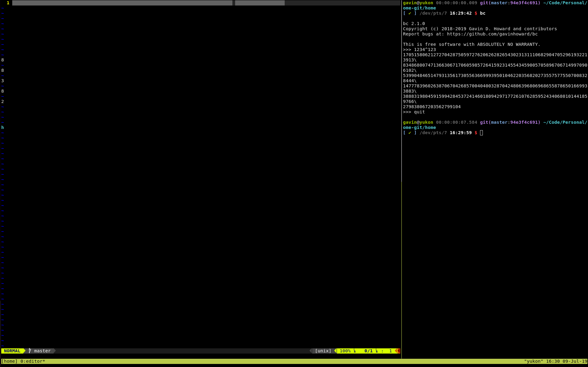This screenshot has height=367, width=588.
Task: Click the first git(master:94e3f4c691) prompt segment
Action: tap(510, 3)
